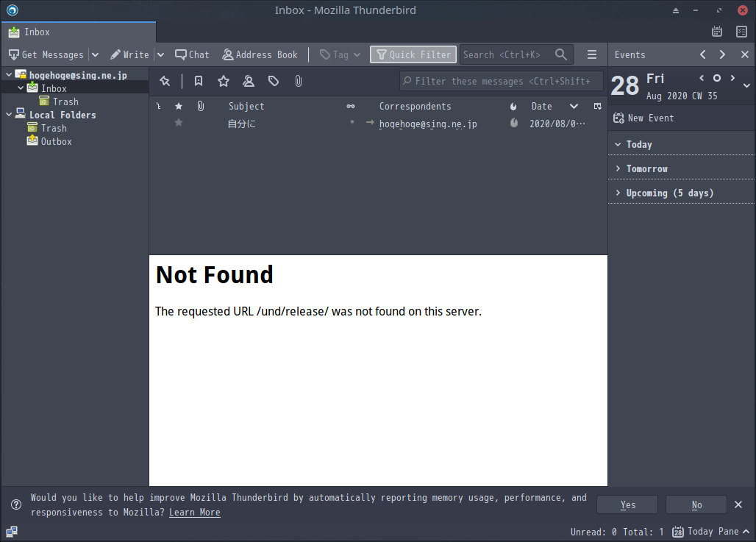This screenshot has width=756, height=542.
Task: Sort by Subject column
Action: pyautogui.click(x=246, y=106)
